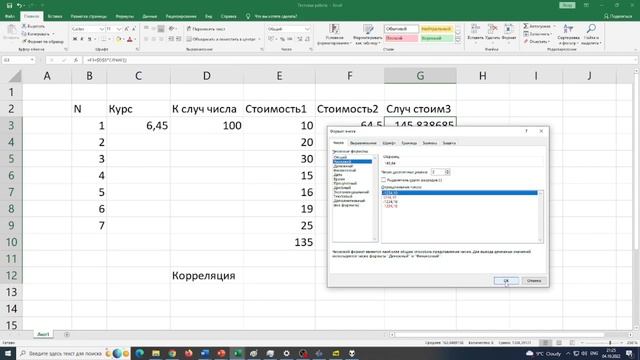Image resolution: width=640 pixels, height=360 pixels.
Task: Click the Increase Font Size 'A' icon
Action: point(127,29)
